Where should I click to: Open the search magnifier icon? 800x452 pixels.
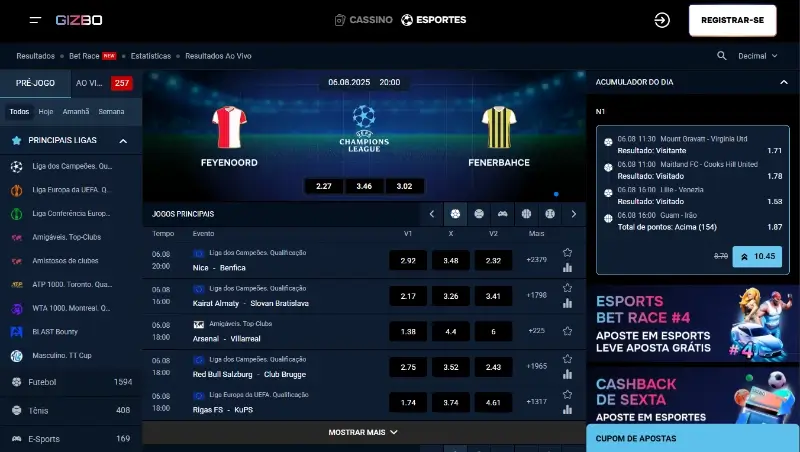[721, 56]
